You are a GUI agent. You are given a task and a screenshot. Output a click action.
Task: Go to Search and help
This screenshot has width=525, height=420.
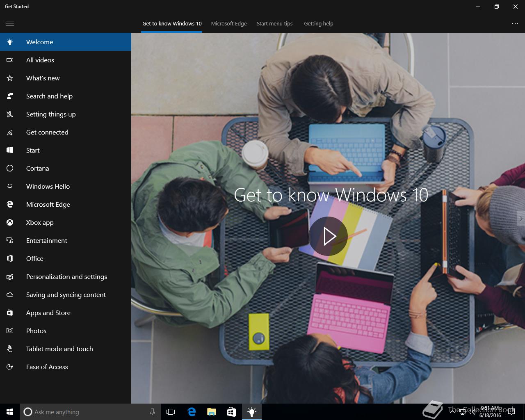click(x=66, y=96)
